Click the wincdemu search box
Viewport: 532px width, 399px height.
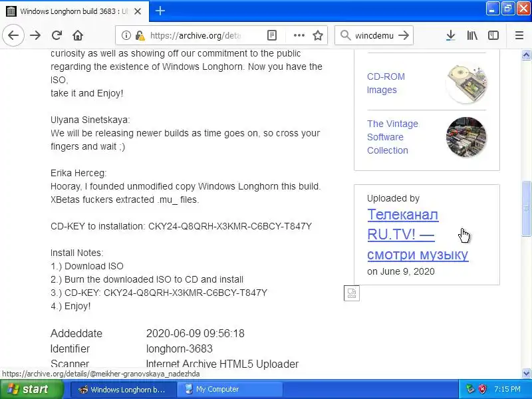pos(374,35)
